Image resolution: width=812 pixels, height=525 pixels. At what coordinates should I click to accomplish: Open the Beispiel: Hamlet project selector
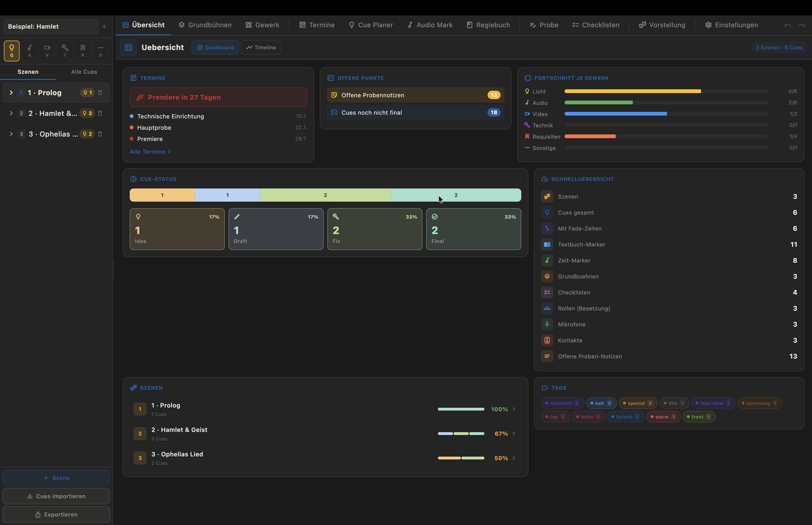[51, 27]
